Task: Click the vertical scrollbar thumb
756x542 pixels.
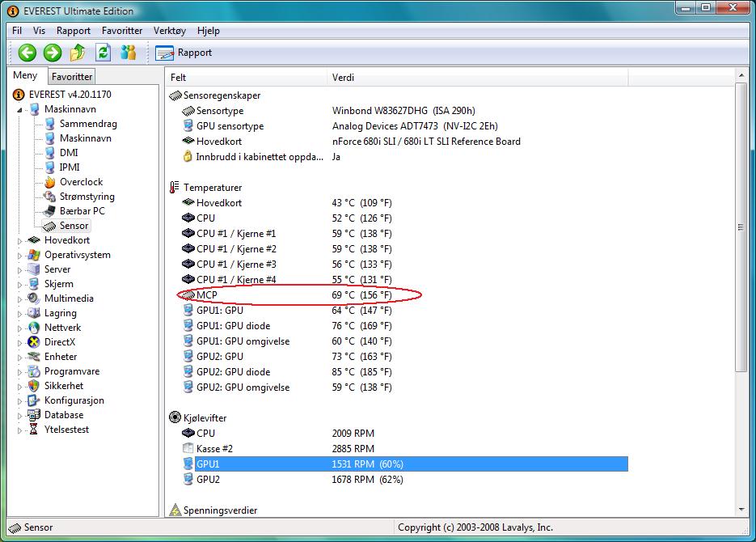Action: (741, 227)
